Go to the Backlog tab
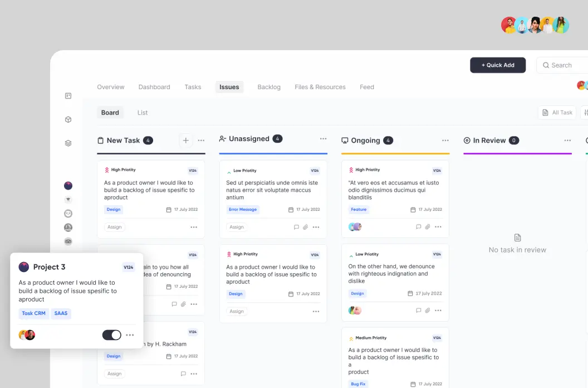 coord(269,87)
